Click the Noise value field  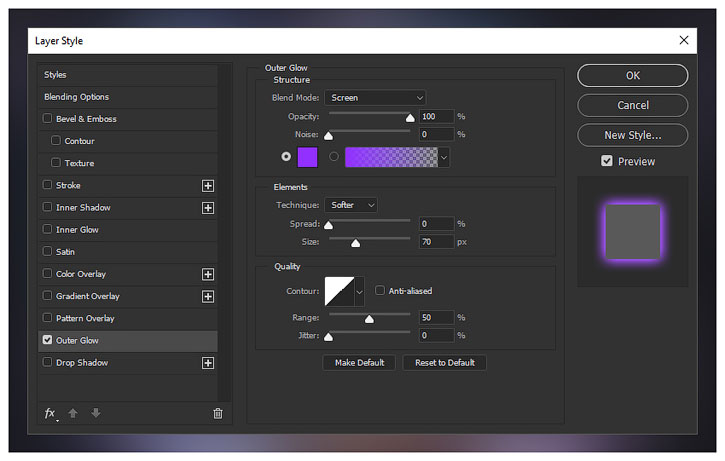tap(436, 135)
